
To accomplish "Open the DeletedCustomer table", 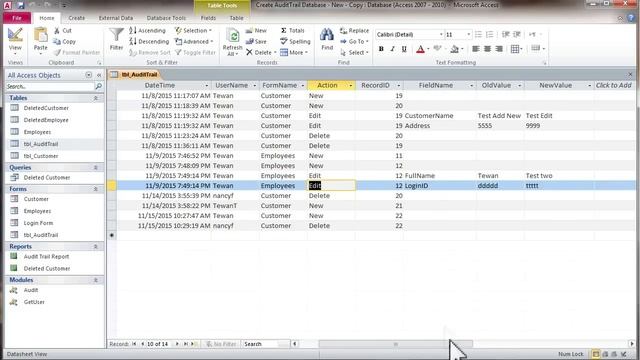I will point(46,108).
